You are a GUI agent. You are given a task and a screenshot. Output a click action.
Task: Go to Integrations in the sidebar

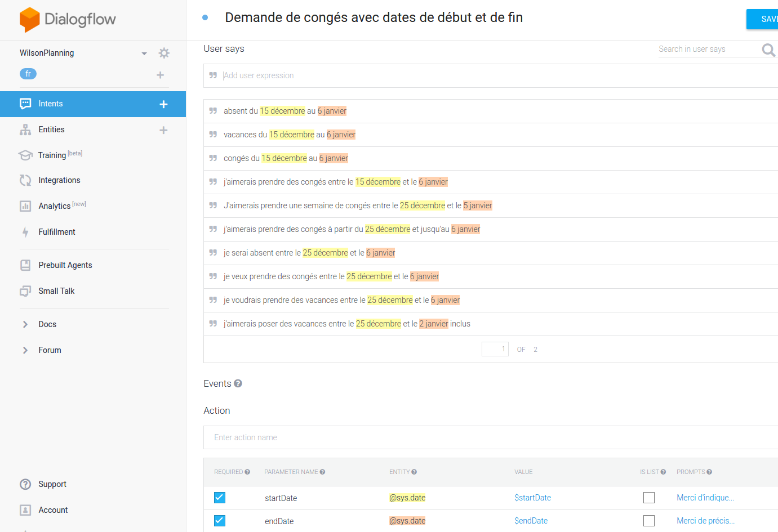coord(59,180)
